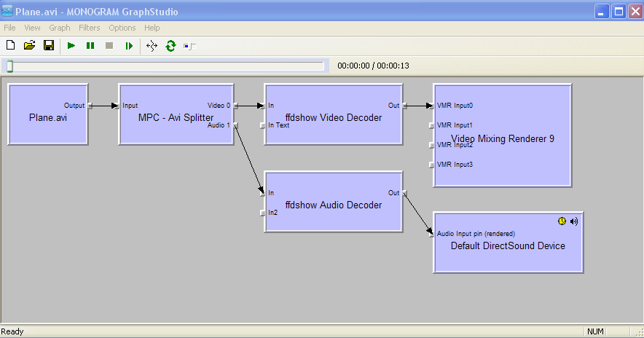Click the 00:00:00 / 00:00:13 time display

373,66
